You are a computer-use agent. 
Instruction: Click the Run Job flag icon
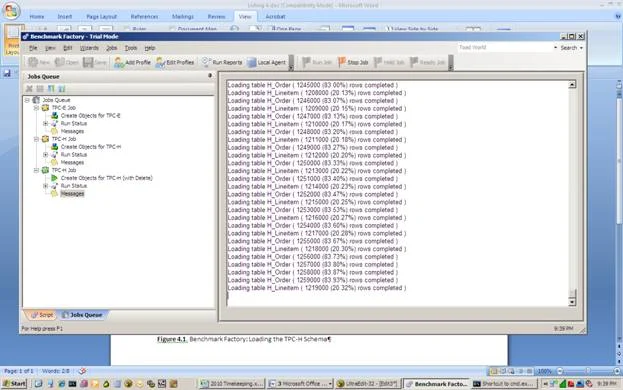pos(306,62)
